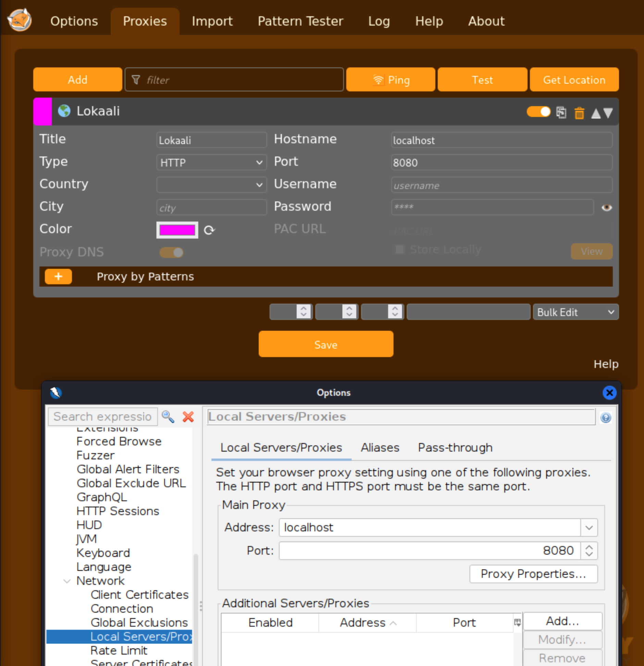Collapse the Network tree node
This screenshot has width=644, height=666.
67,581
